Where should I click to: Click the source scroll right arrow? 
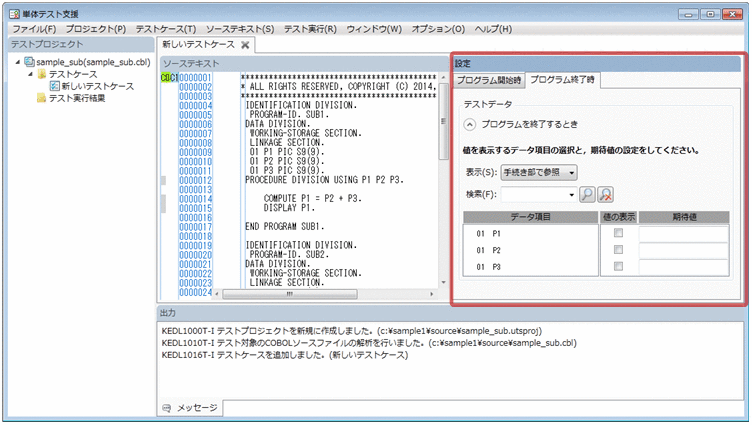[x=432, y=294]
